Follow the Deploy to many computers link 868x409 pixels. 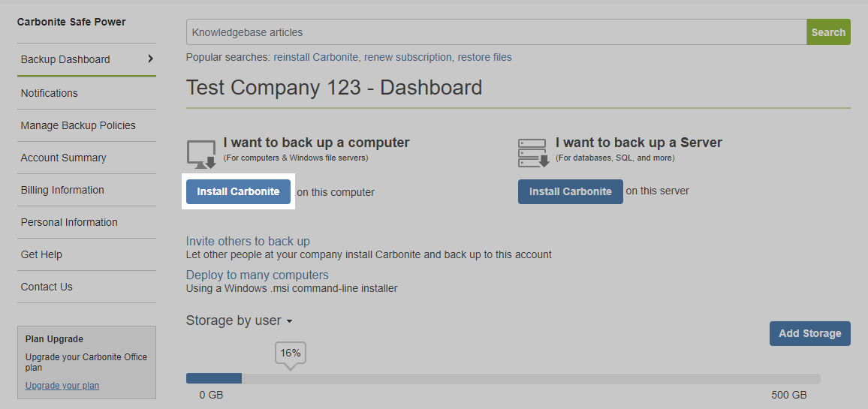257,275
